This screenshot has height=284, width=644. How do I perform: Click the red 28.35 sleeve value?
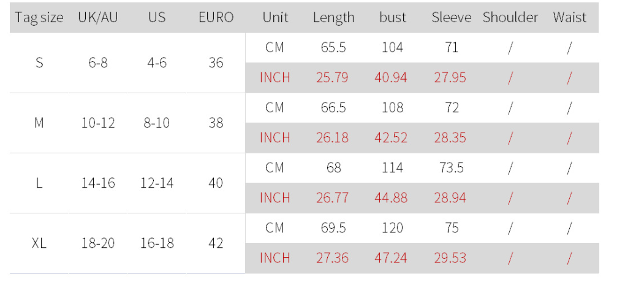point(450,137)
